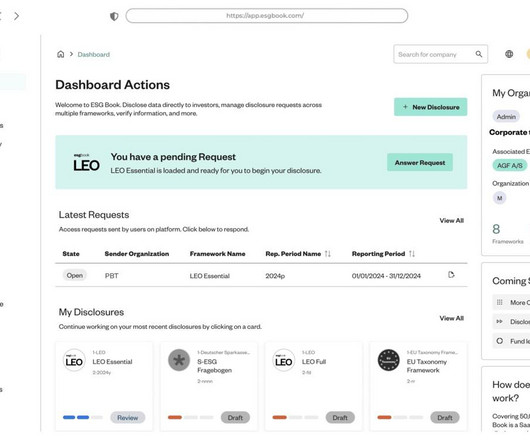Click the shield icon beside the address bar
The image size is (530, 442).
pos(114,16)
